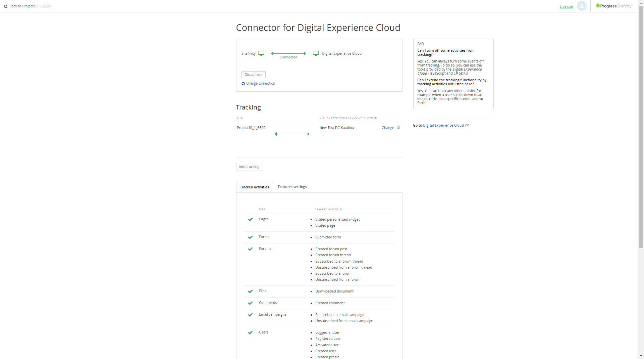Click 'Subscribed to email campaign' activity
The width and height of the screenshot is (644, 359).
(340, 315)
